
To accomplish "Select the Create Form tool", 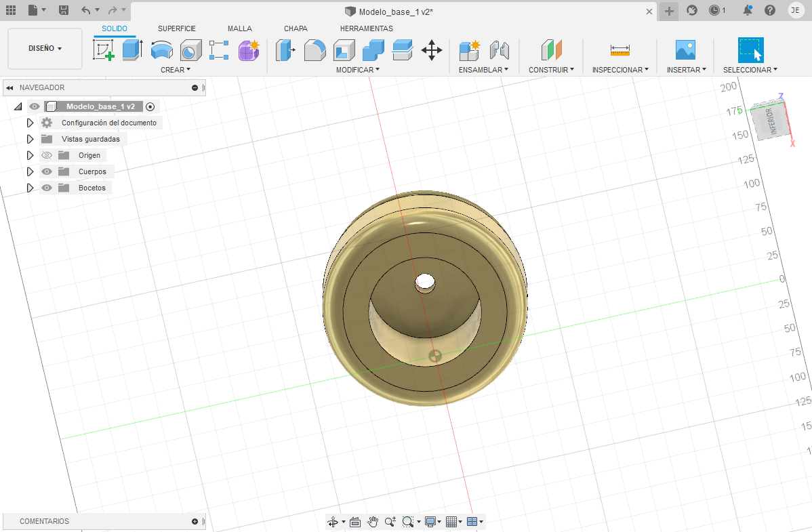I will pos(249,50).
